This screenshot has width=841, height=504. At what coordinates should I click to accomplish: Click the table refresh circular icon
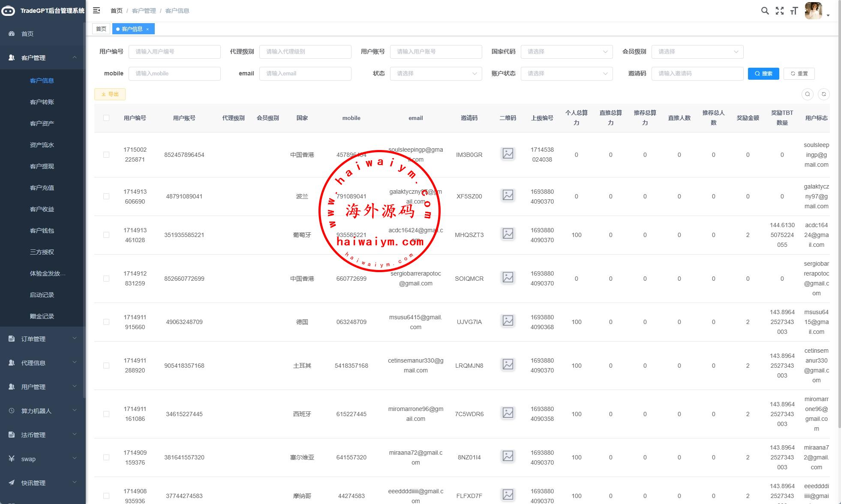click(823, 94)
